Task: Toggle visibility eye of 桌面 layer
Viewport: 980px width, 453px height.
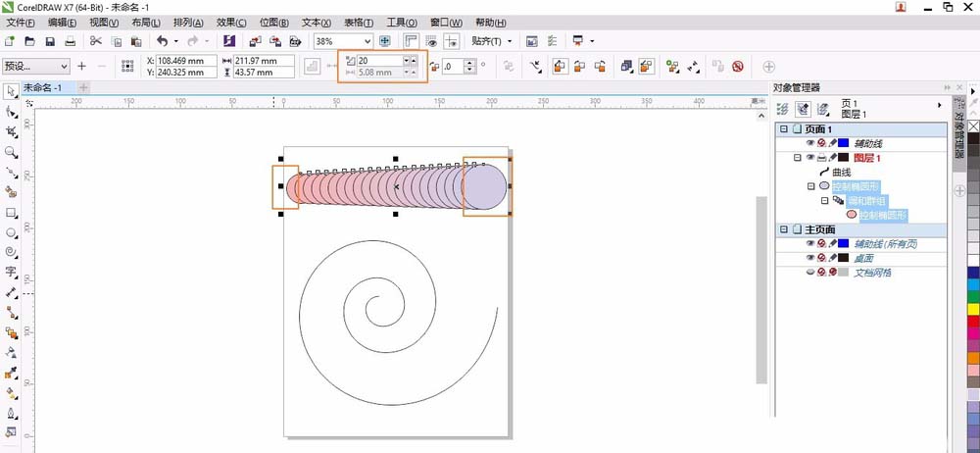Action: pos(810,258)
